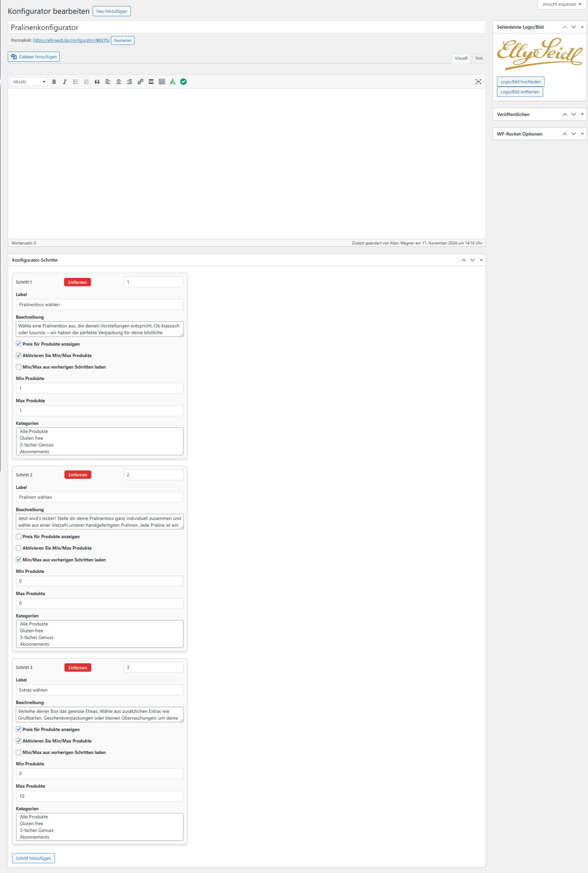Align text right

click(x=129, y=82)
